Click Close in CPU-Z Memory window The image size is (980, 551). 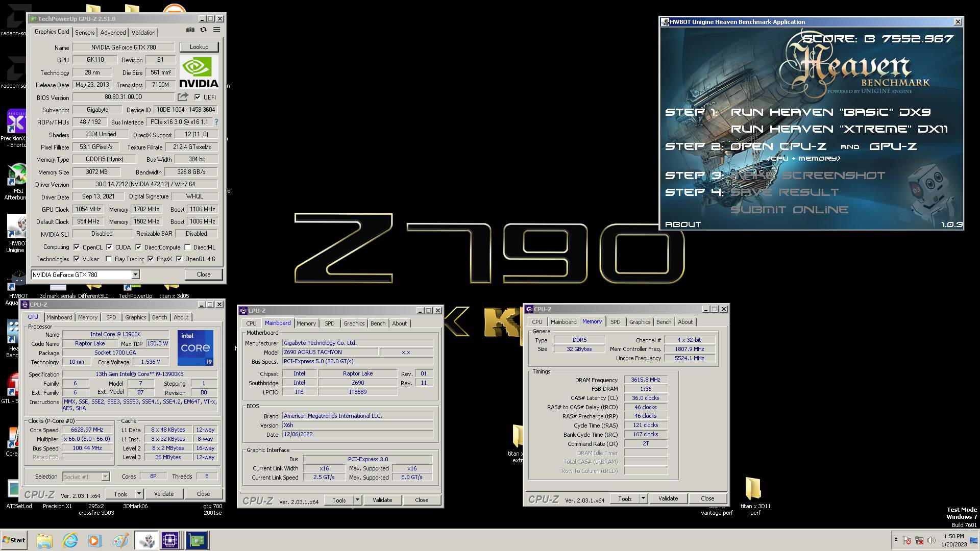pyautogui.click(x=707, y=498)
